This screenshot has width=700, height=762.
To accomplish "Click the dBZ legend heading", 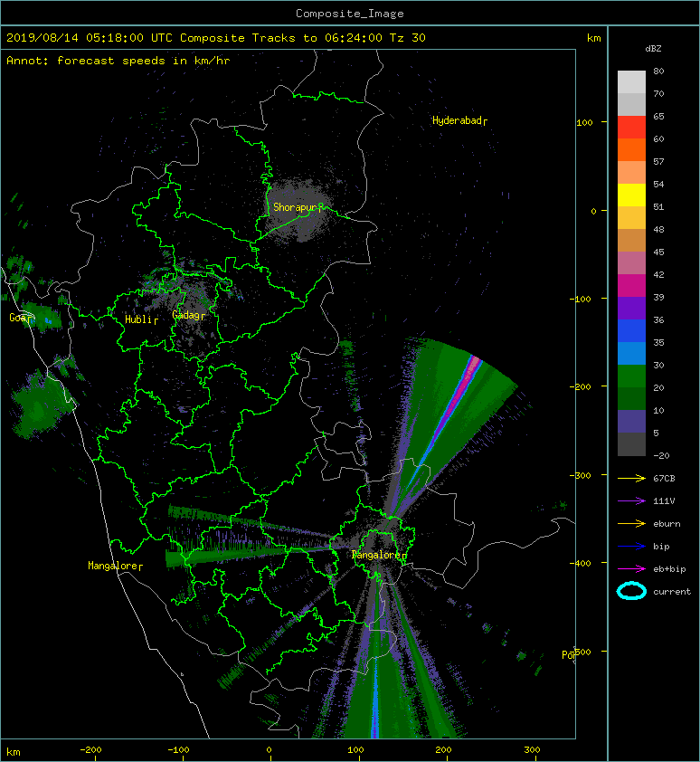I will pyautogui.click(x=653, y=49).
